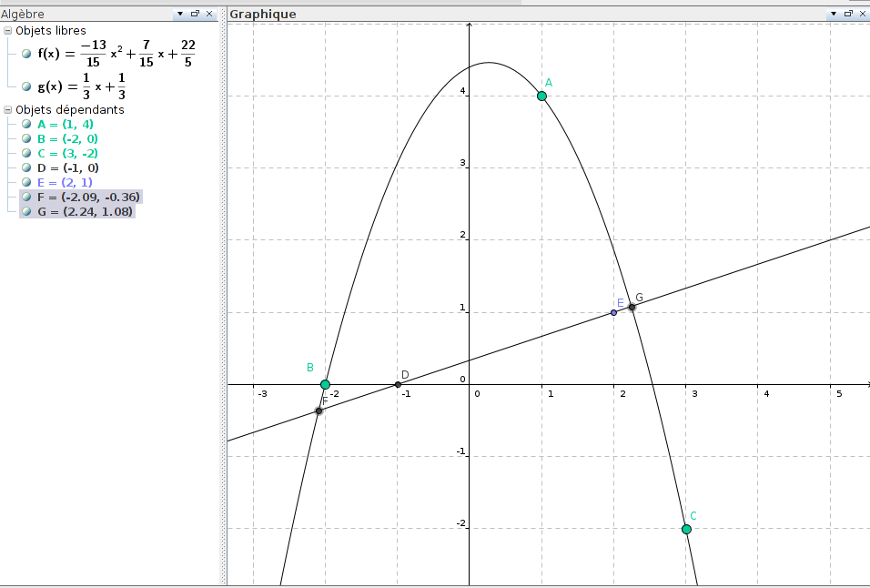Detach Graphique panel into separate window
The width and height of the screenshot is (870, 588).
846,14
